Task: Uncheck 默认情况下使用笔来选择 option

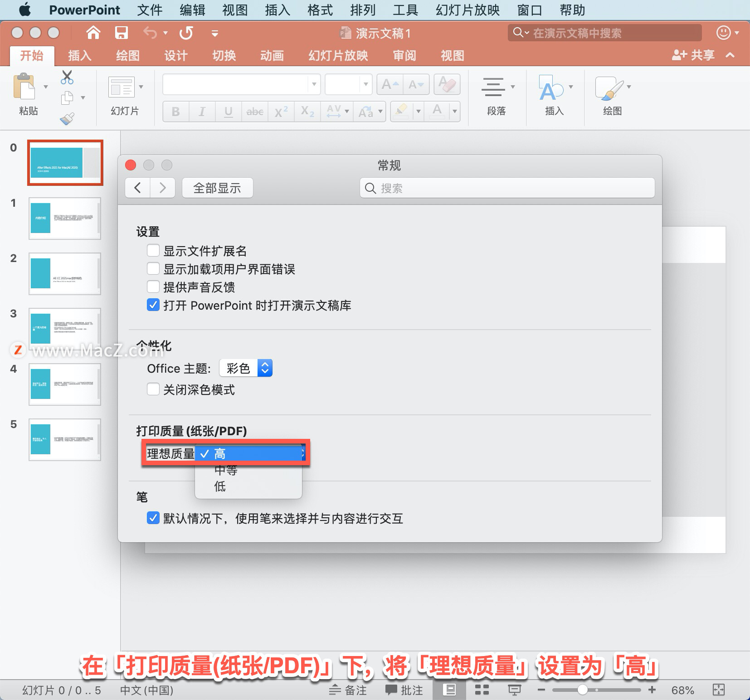Action: click(153, 518)
